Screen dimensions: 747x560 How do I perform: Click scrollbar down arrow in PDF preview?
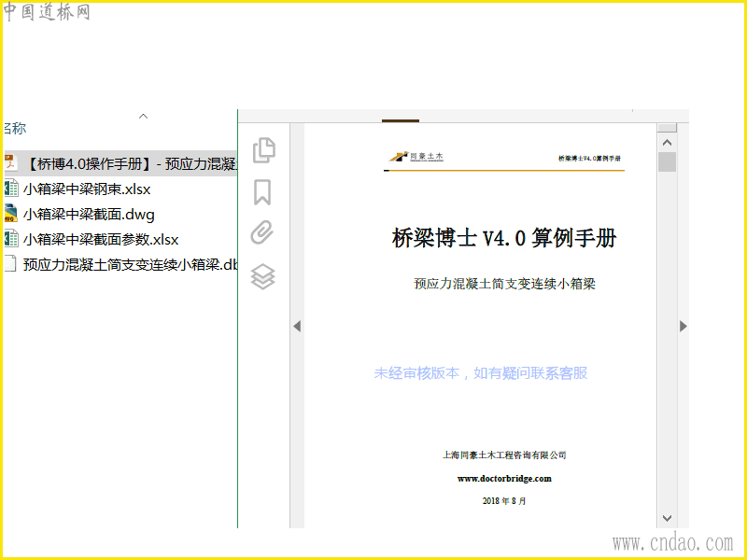point(667,518)
